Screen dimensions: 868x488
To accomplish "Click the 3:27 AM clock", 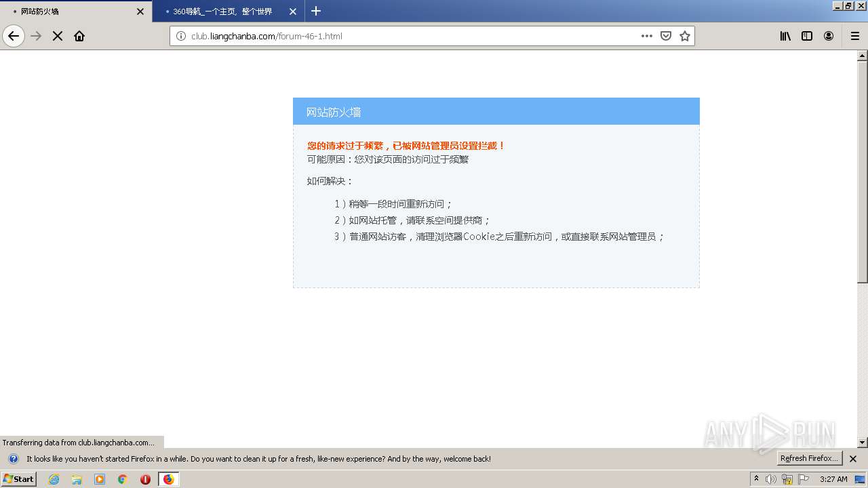I will 833,479.
